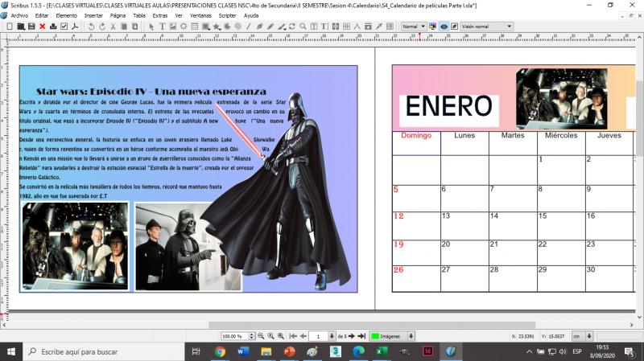Save the document with the floppy disk icon
The width and height of the screenshot is (644, 361).
click(x=31, y=27)
